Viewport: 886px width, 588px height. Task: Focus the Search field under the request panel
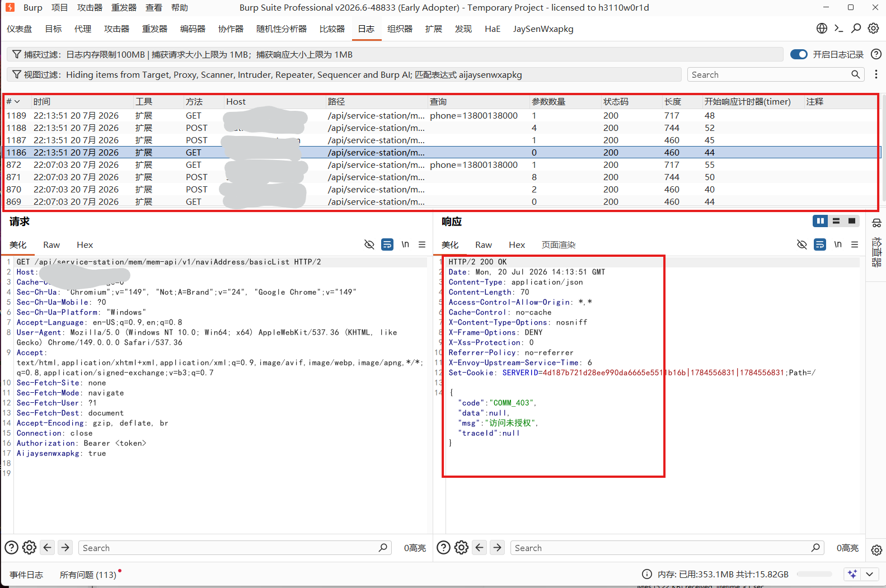point(229,548)
